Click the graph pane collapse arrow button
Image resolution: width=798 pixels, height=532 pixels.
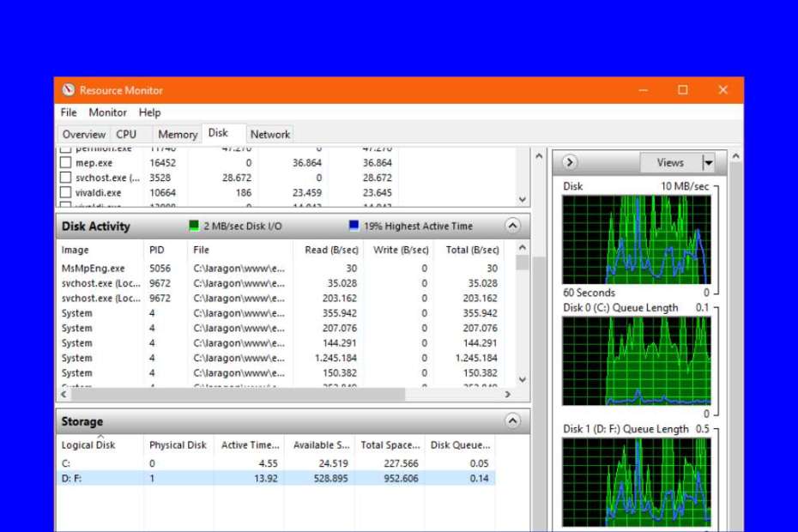point(570,162)
